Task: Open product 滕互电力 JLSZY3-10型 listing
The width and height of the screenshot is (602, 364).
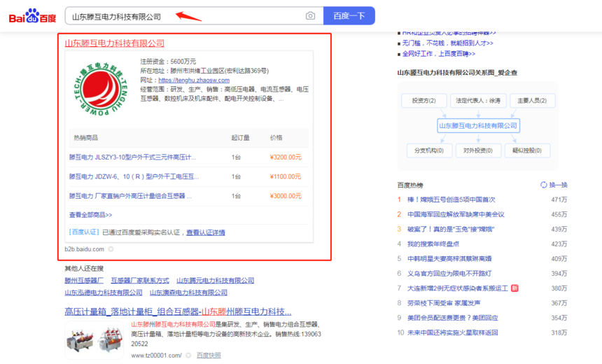Action: [132, 157]
